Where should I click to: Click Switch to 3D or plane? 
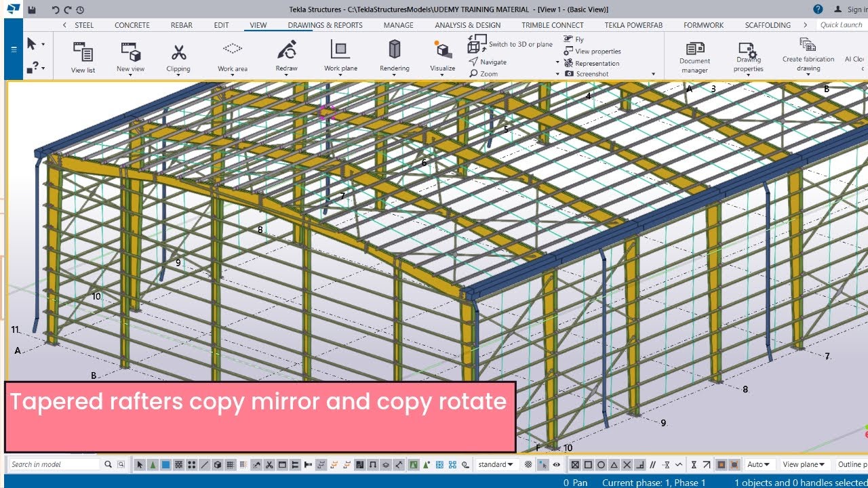[x=511, y=45]
